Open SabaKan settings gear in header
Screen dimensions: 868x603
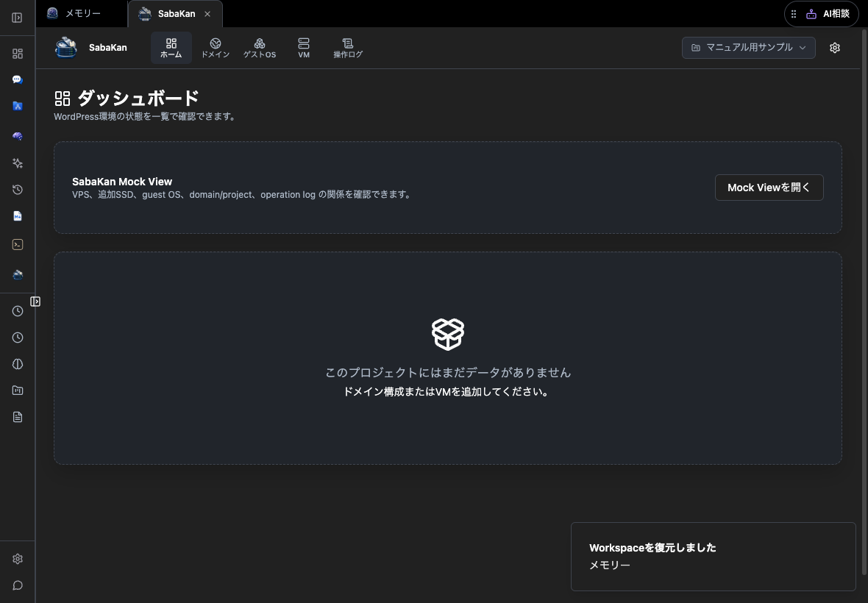click(x=835, y=48)
